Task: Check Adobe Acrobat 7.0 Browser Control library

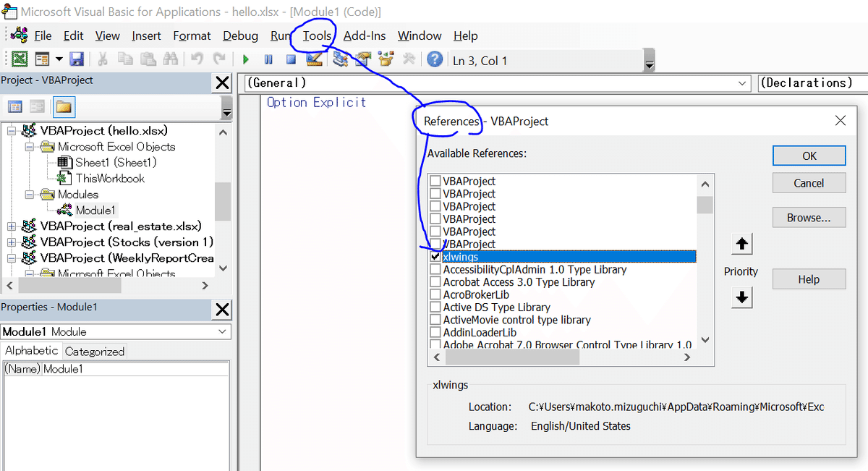Action: (x=435, y=344)
